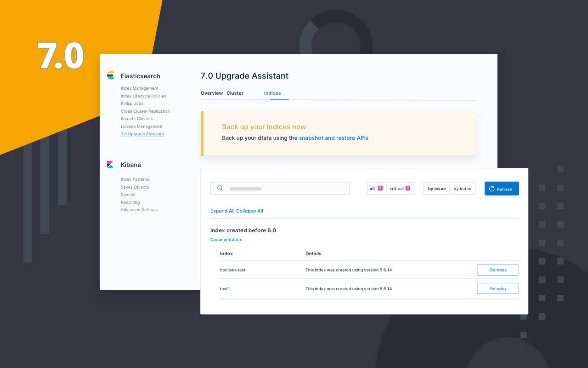Open snapshot and restore APIs link
Viewport: 588px width, 368px height.
[334, 138]
